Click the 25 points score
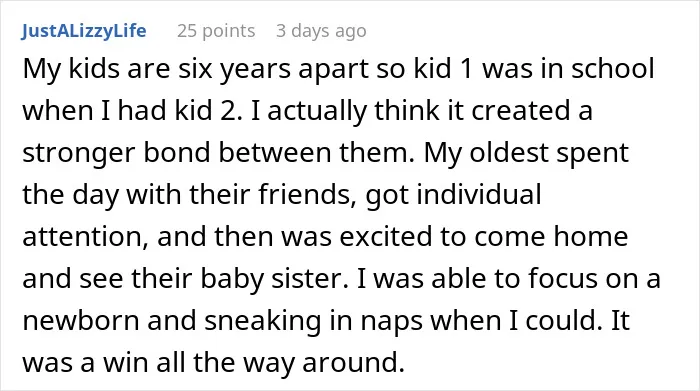Screen dimensions: 700x391 point(216,31)
